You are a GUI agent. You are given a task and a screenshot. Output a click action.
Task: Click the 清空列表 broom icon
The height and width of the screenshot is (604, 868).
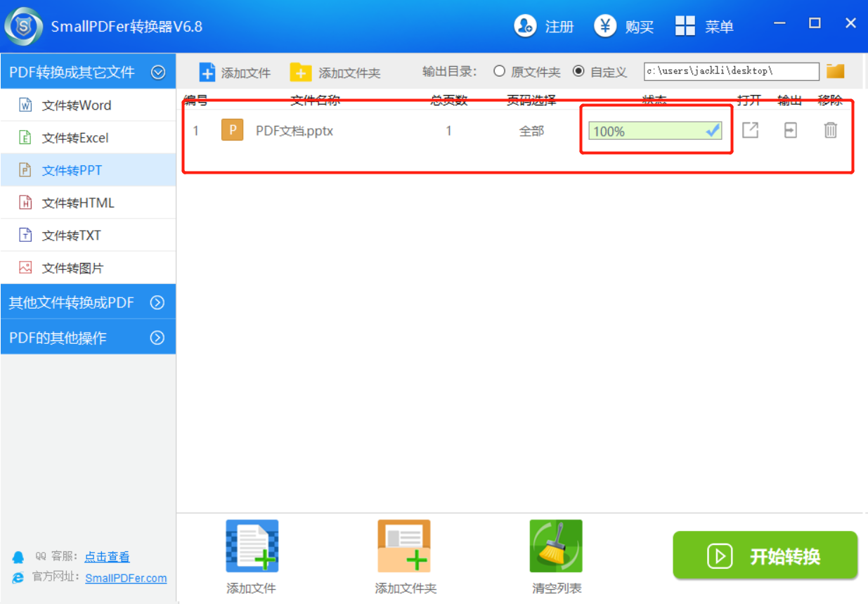tap(556, 546)
